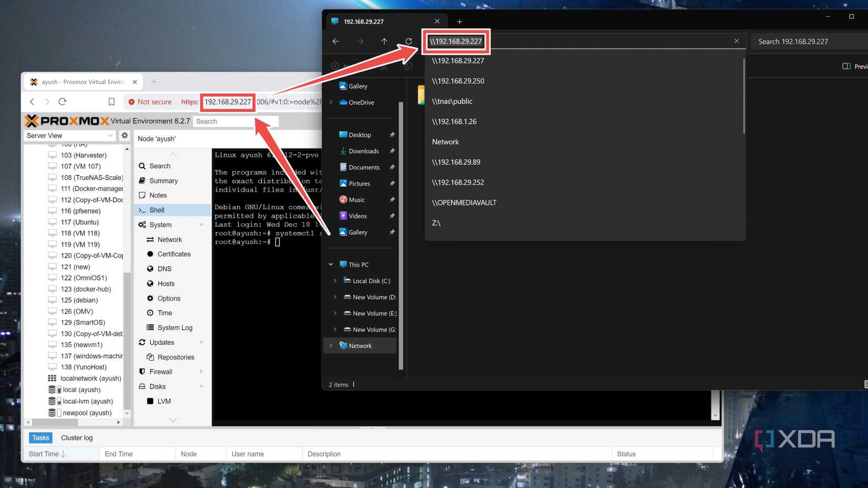Switch to Cluster log tab
Image resolution: width=868 pixels, height=488 pixels.
click(x=77, y=438)
